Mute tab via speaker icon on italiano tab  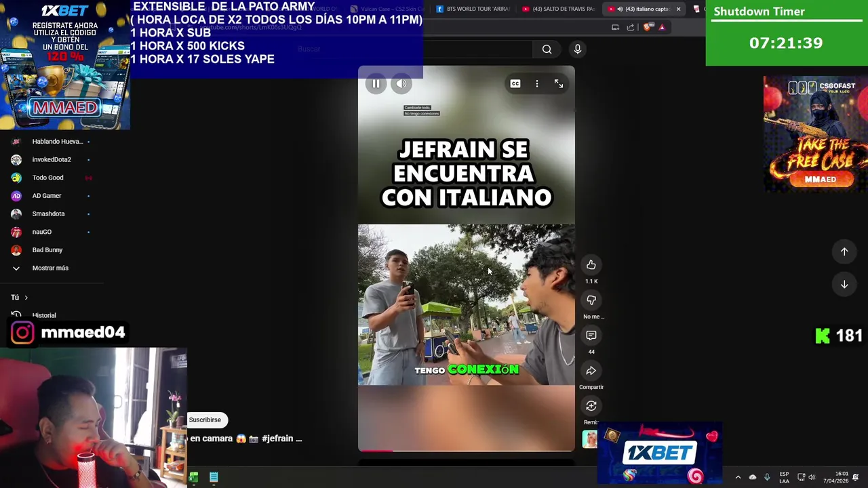pyautogui.click(x=620, y=9)
